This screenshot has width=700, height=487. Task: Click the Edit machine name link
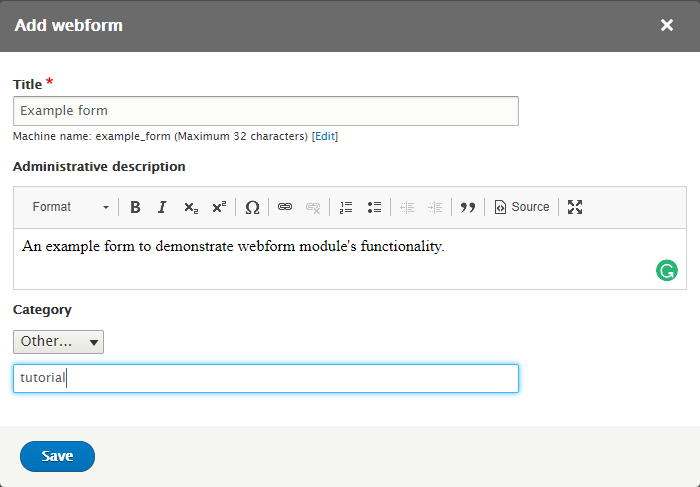pos(325,136)
